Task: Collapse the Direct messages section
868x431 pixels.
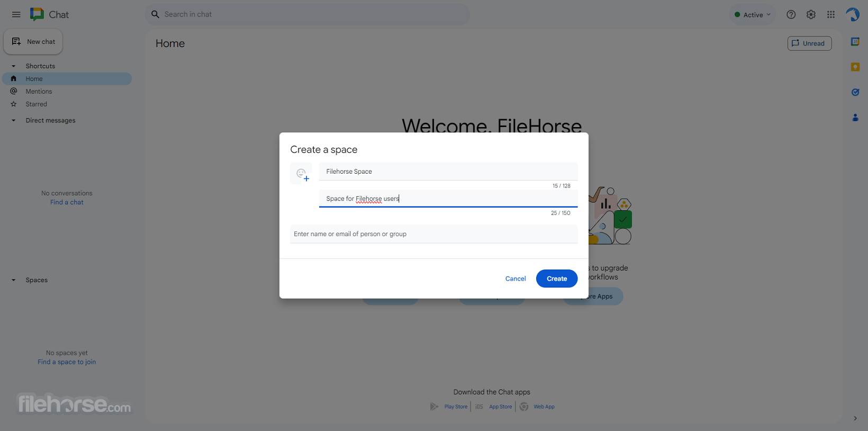Action: pyautogui.click(x=13, y=120)
